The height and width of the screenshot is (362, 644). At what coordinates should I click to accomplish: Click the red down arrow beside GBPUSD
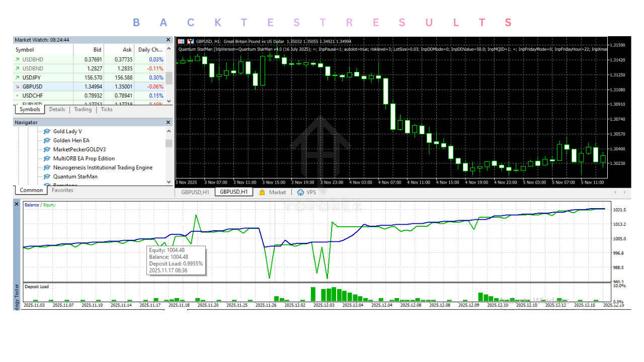(x=18, y=86)
